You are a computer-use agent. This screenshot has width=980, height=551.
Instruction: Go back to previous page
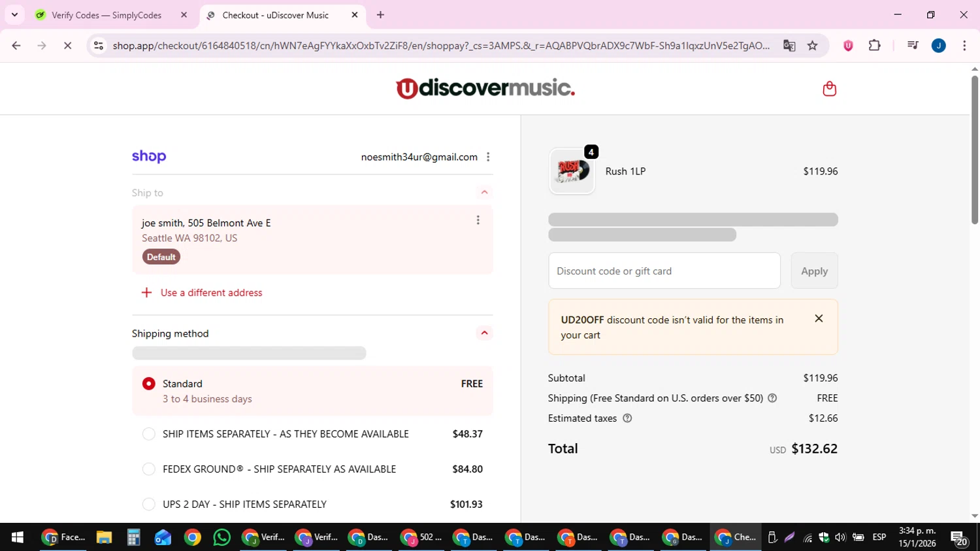tap(16, 46)
